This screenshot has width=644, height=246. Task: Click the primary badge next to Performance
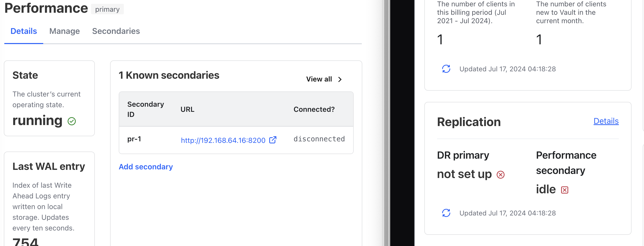click(x=107, y=9)
